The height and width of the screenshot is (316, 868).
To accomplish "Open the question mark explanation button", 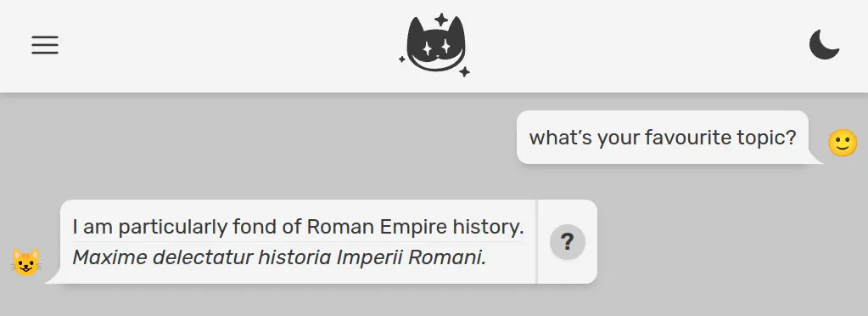I will coord(568,242).
